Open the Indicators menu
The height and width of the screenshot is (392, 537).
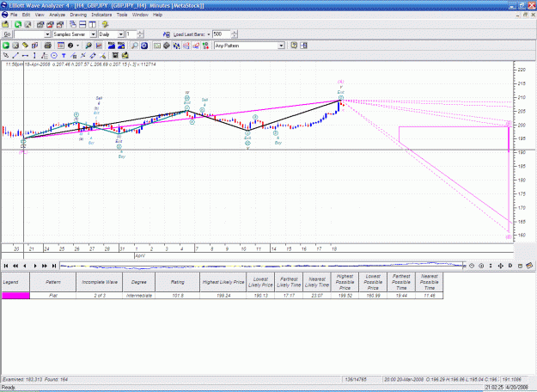pyautogui.click(x=101, y=15)
